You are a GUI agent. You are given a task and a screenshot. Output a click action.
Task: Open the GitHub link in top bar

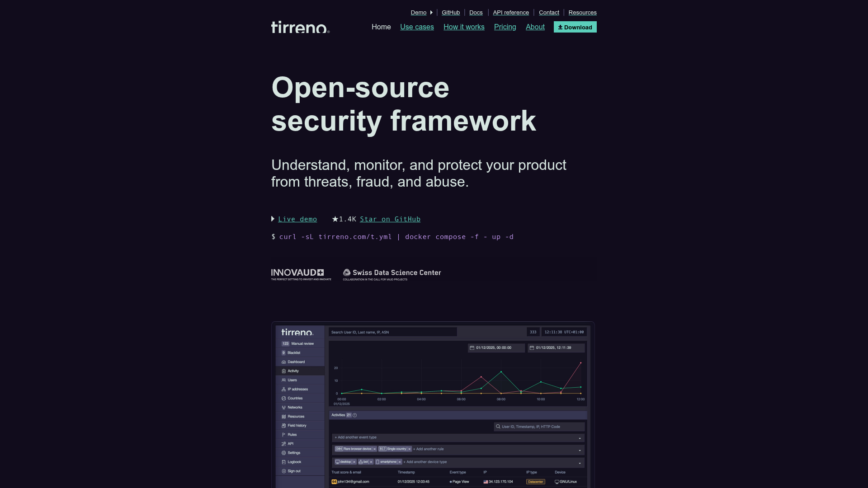451,13
